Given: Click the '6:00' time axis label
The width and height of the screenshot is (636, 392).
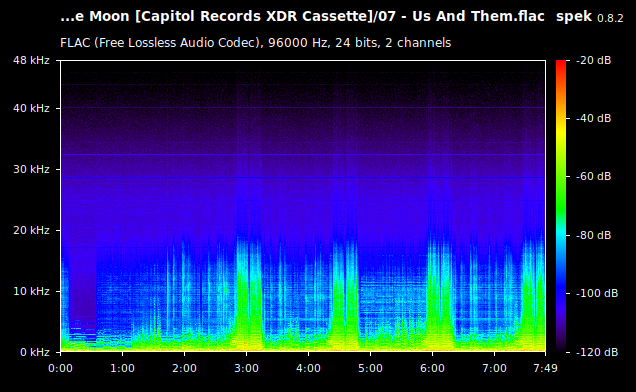Looking at the screenshot, I should (x=432, y=368).
